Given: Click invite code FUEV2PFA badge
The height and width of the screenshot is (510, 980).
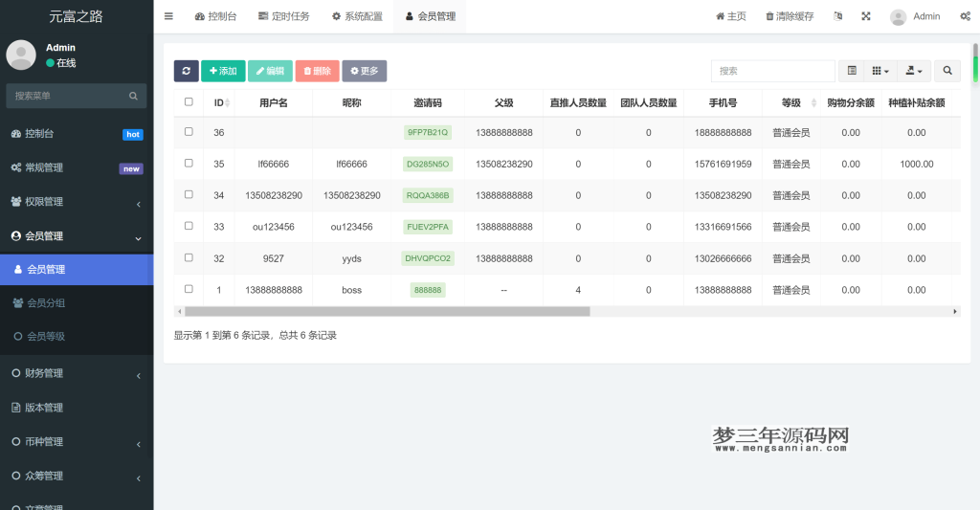Looking at the screenshot, I should click(x=428, y=227).
